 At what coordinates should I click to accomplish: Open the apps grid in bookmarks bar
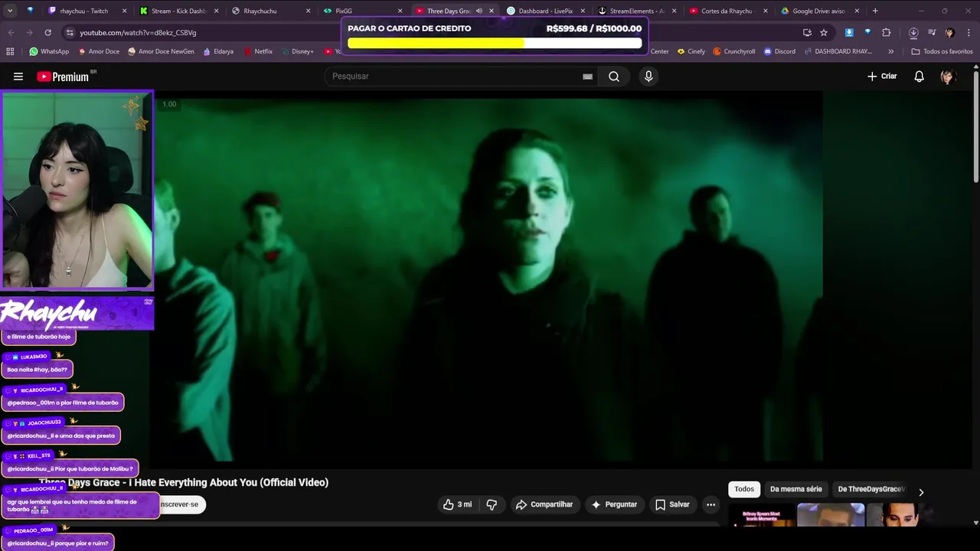[10, 51]
